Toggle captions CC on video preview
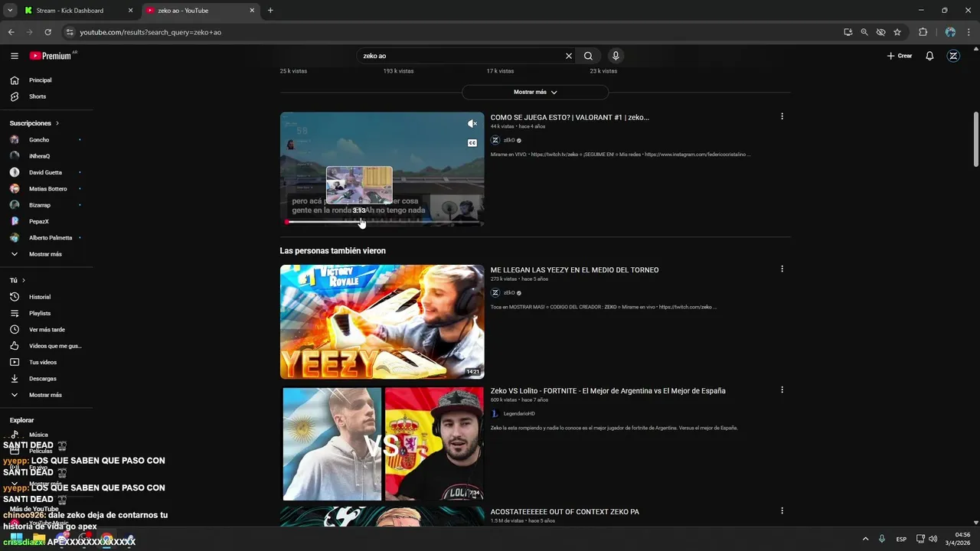 point(472,143)
